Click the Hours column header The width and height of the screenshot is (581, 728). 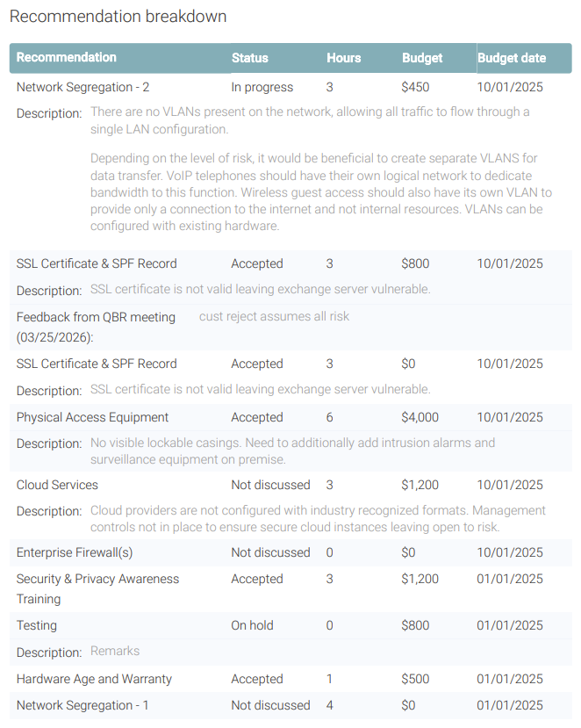343,58
